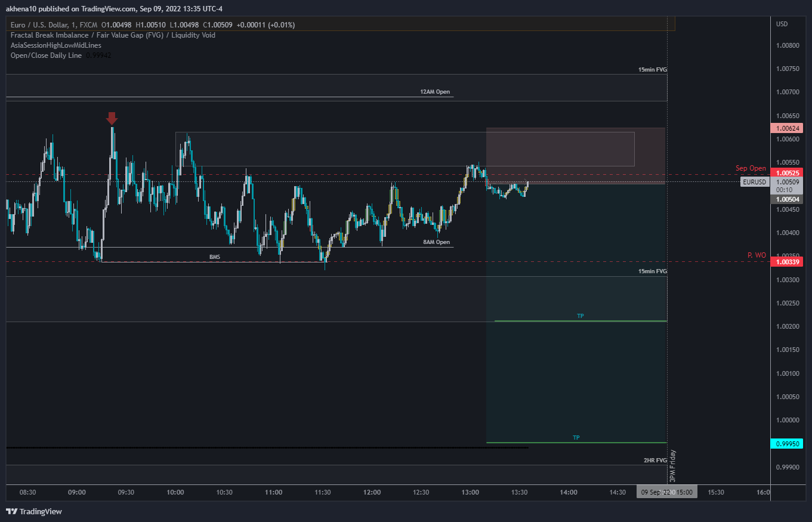Click 1.00000 on the price axis
The width and height of the screenshot is (812, 522).
[787, 420]
